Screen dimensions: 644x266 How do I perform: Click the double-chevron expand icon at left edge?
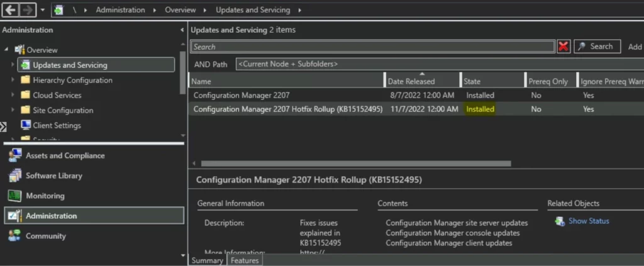click(3, 127)
